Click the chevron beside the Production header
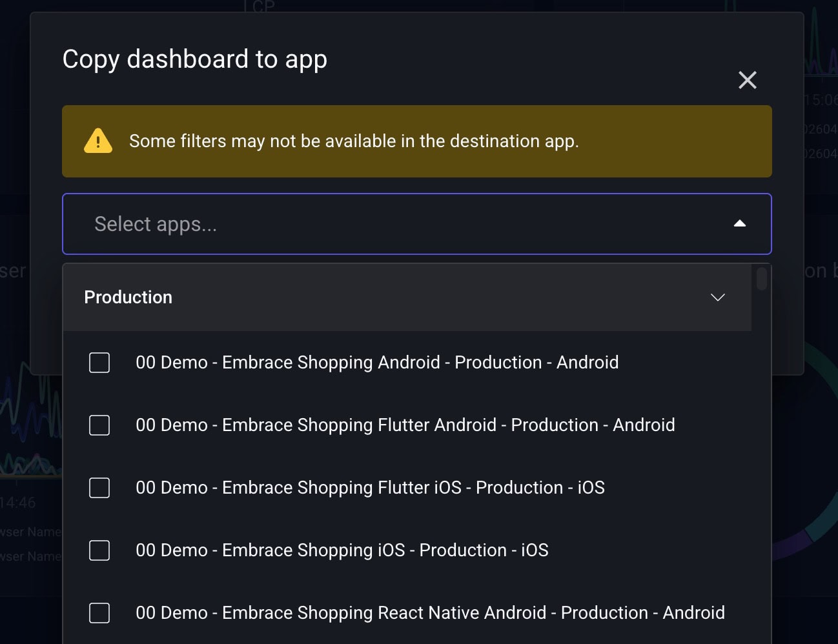The height and width of the screenshot is (644, 838). click(717, 297)
